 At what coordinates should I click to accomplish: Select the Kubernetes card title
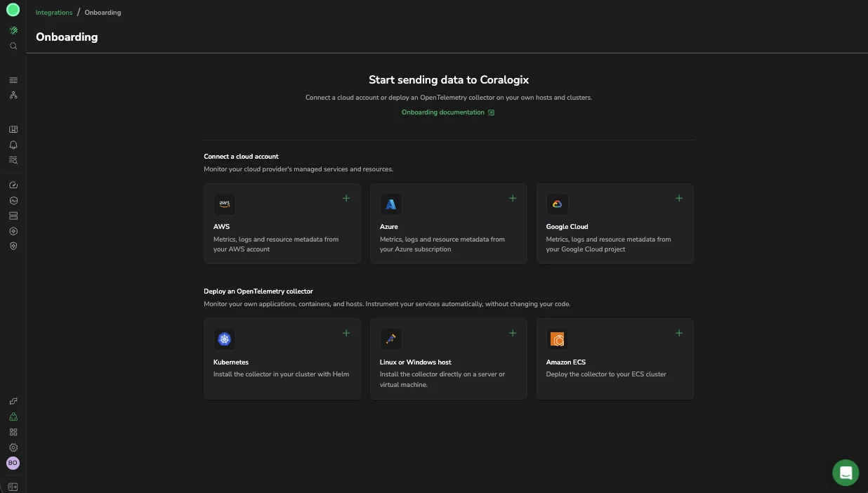pyautogui.click(x=231, y=362)
